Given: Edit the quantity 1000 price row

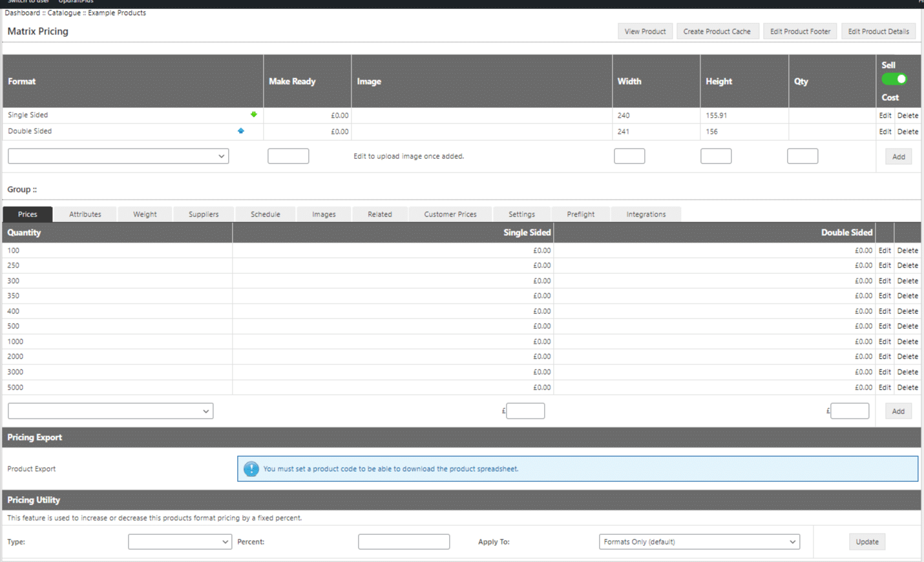Looking at the screenshot, I should click(x=885, y=342).
